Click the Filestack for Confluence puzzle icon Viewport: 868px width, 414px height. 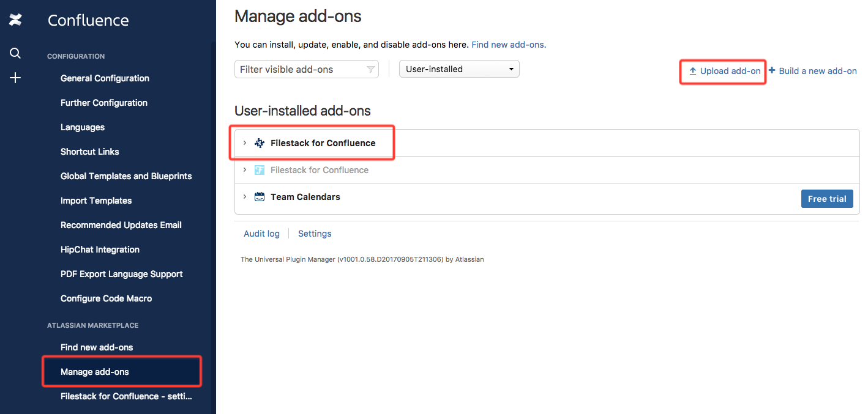coord(260,143)
